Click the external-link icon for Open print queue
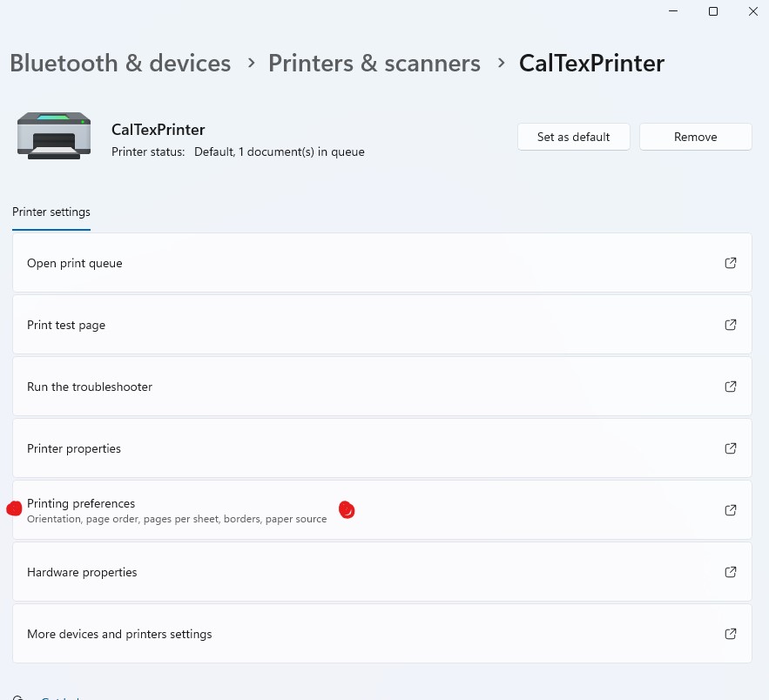Image resolution: width=769 pixels, height=700 pixels. (x=731, y=263)
